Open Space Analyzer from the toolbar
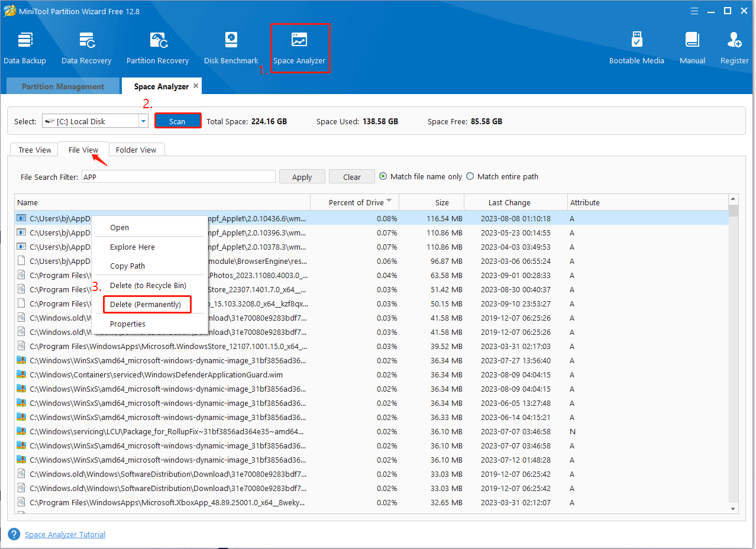 click(299, 47)
